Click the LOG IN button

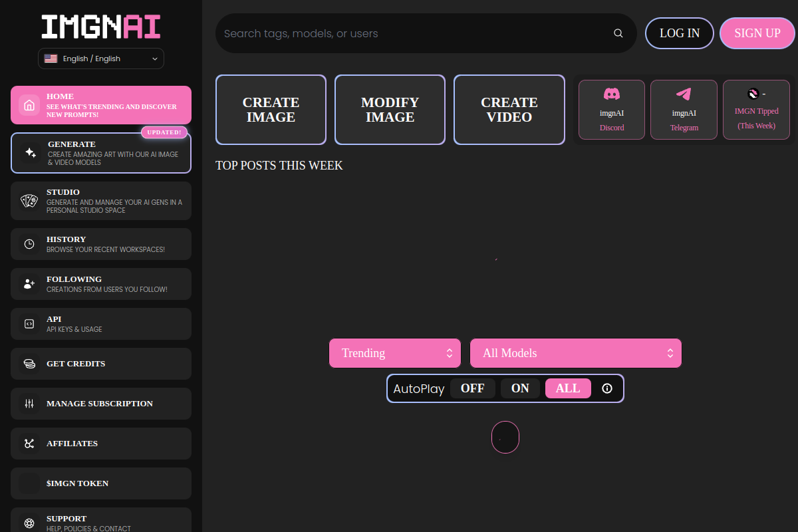tap(680, 33)
